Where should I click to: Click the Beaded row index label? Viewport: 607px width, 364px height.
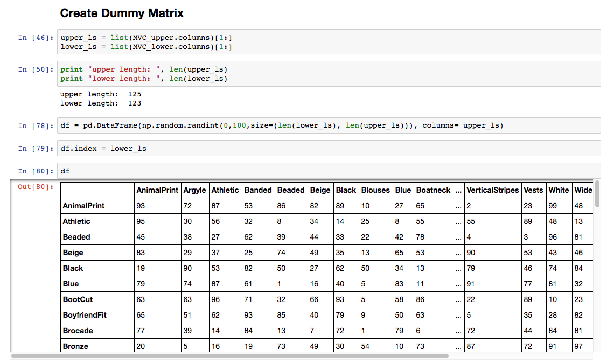(x=76, y=237)
